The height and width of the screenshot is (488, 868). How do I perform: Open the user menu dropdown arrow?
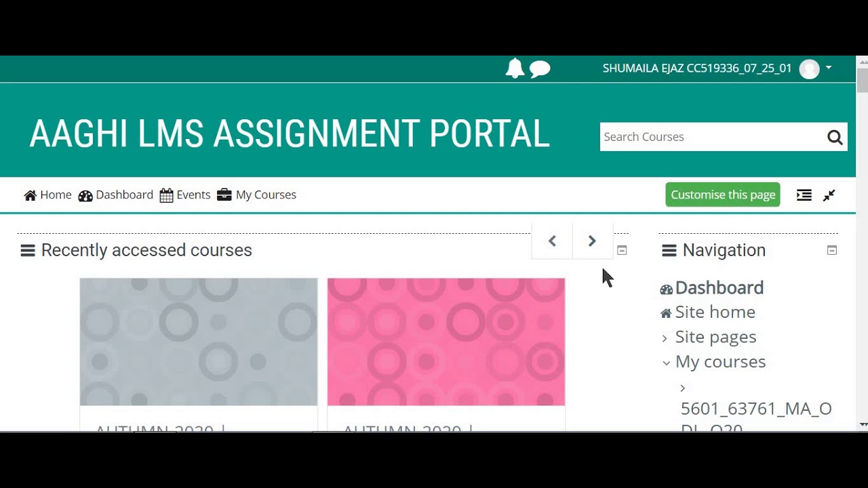829,68
